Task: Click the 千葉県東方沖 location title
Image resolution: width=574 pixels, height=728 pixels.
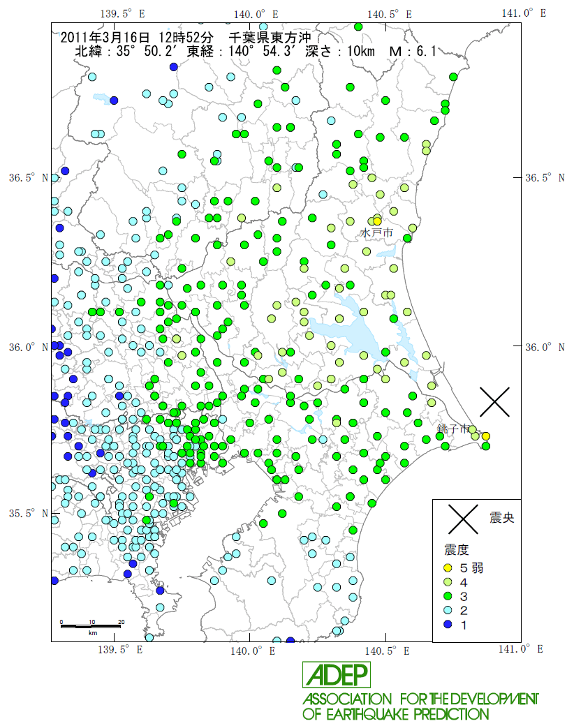Action: (x=270, y=37)
